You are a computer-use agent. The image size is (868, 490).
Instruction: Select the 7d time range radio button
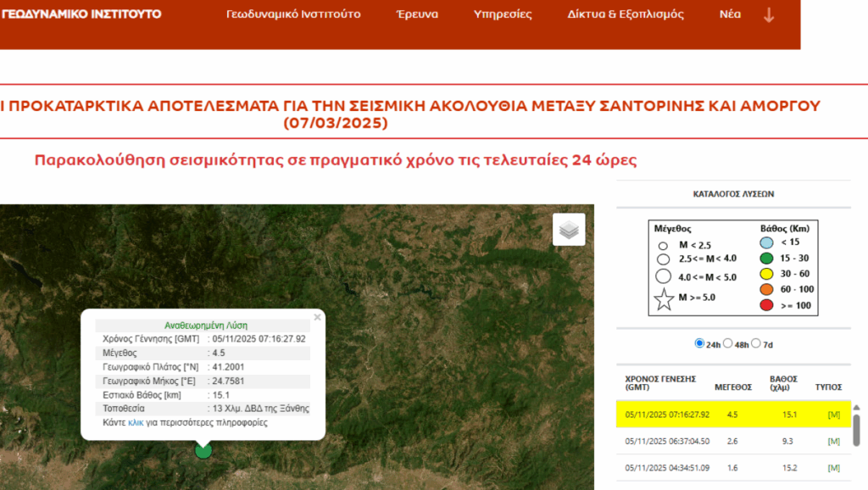tap(756, 343)
